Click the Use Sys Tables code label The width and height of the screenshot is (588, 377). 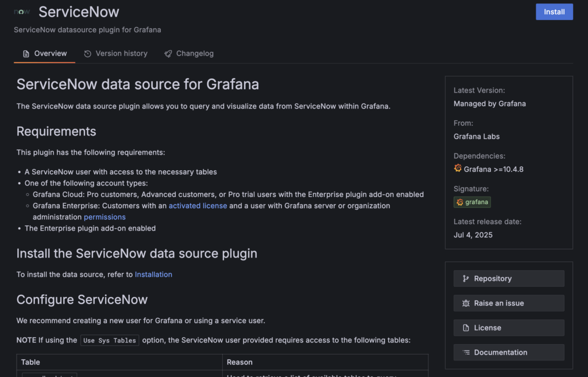point(109,340)
